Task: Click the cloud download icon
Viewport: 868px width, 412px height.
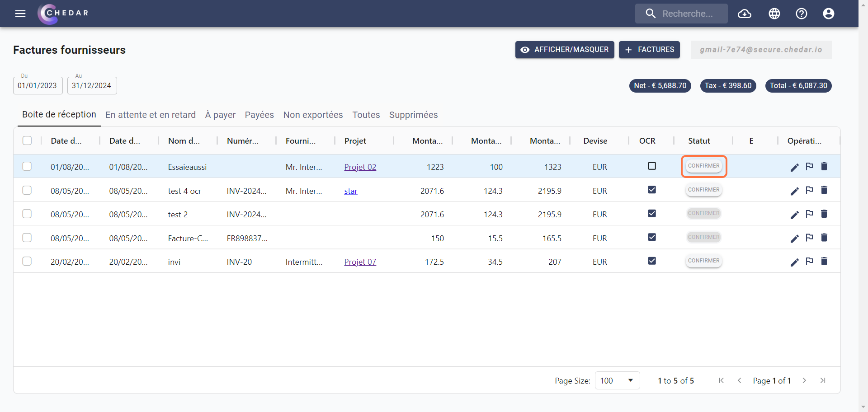Action: (x=745, y=14)
